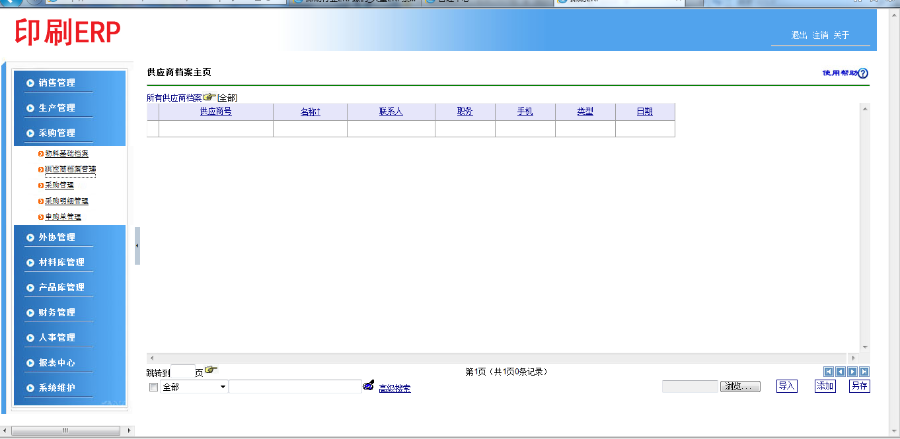Viewport: 900px width, 439px height.
Task: Open the 使用帮助 question mark help icon
Action: coord(863,73)
